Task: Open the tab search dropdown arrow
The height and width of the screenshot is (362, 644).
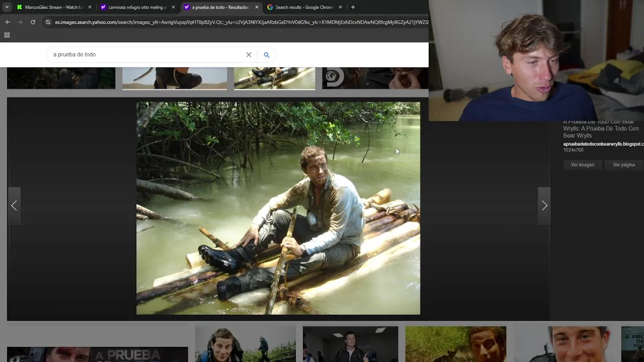Action: 7,7
